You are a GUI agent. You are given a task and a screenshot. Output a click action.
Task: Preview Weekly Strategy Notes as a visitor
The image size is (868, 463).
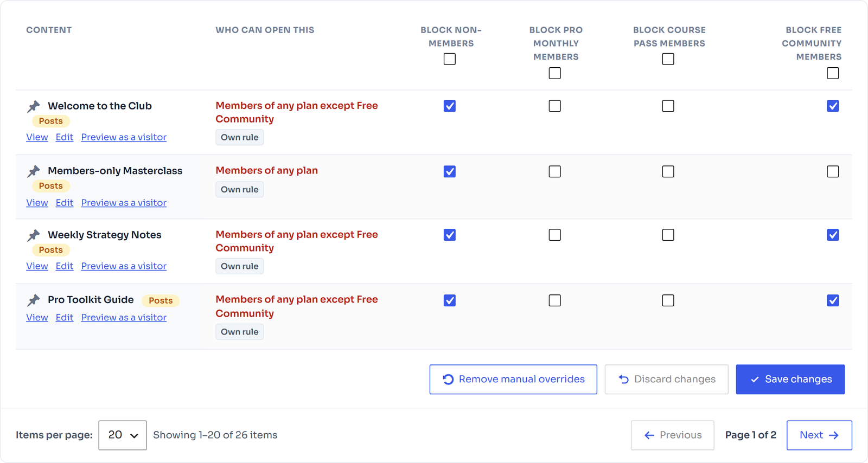(x=124, y=266)
